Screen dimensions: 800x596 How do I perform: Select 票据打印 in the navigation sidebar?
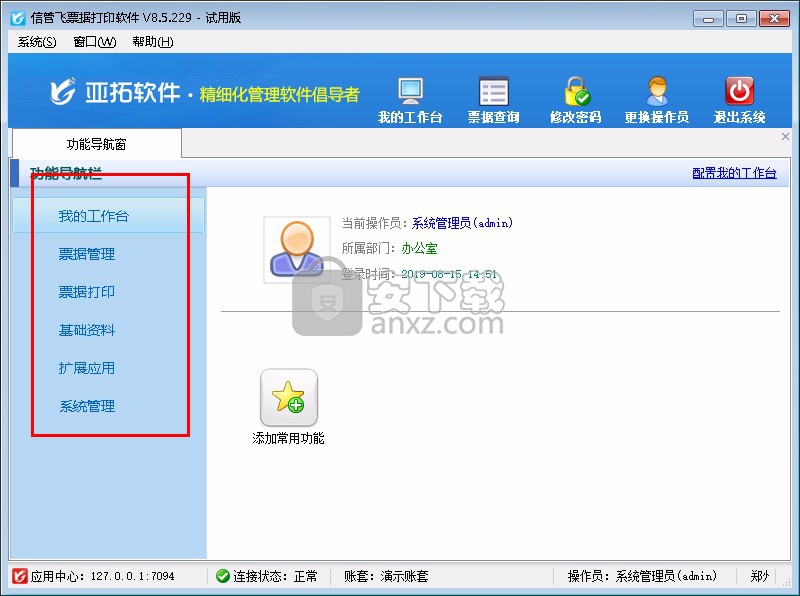(87, 292)
